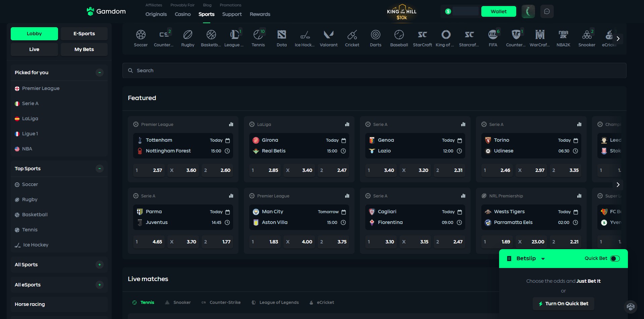The image size is (644, 319).
Task: Select Counter-Strike live matches tab
Action: click(x=221, y=303)
